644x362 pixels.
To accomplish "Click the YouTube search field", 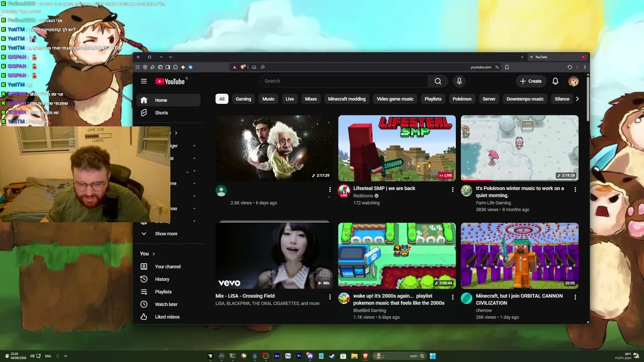I will [x=344, y=81].
